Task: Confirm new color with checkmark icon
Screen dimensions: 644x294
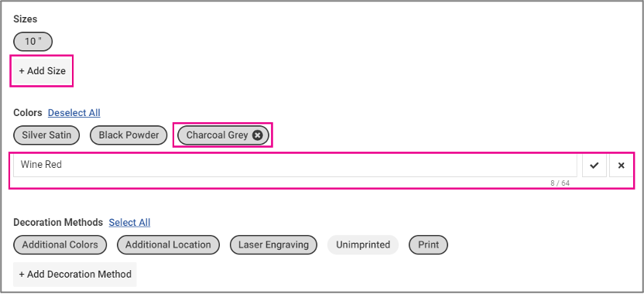Action: tap(594, 165)
